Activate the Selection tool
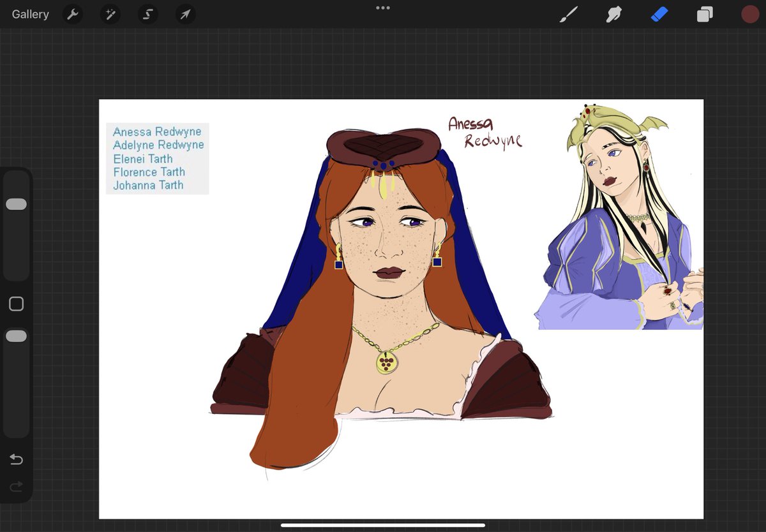 [147, 14]
